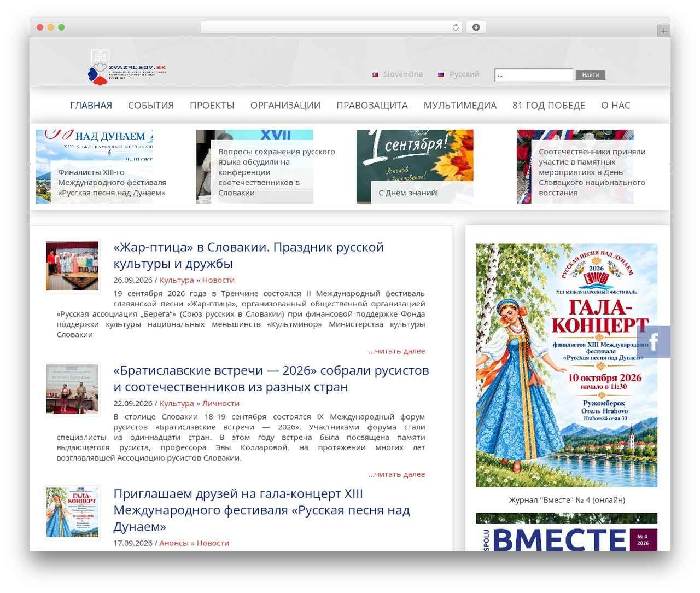Viewport: 700px width, 593px height.
Task: Open the browser downloads button
Action: [476, 27]
